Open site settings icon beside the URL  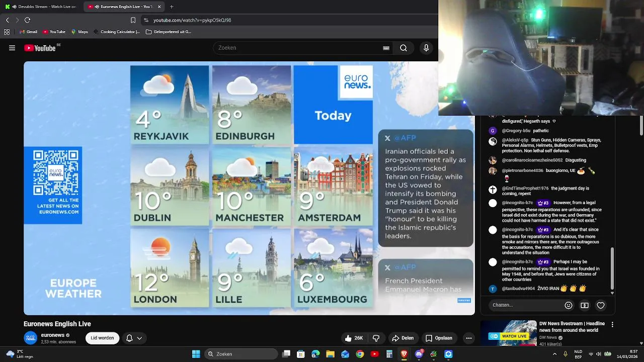point(146,20)
